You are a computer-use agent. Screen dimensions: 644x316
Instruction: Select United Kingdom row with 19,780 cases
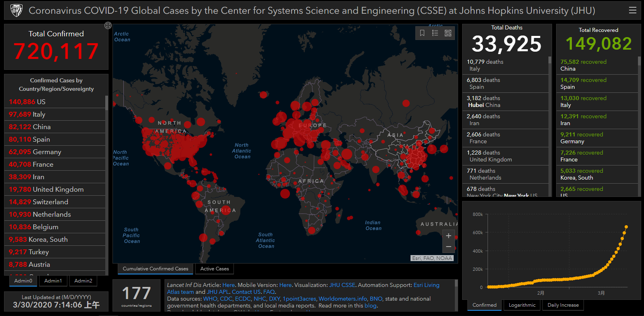(x=55, y=189)
